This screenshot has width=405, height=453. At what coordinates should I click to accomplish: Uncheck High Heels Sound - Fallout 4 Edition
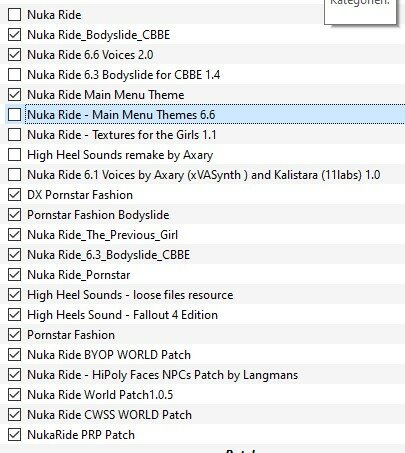pos(14,315)
